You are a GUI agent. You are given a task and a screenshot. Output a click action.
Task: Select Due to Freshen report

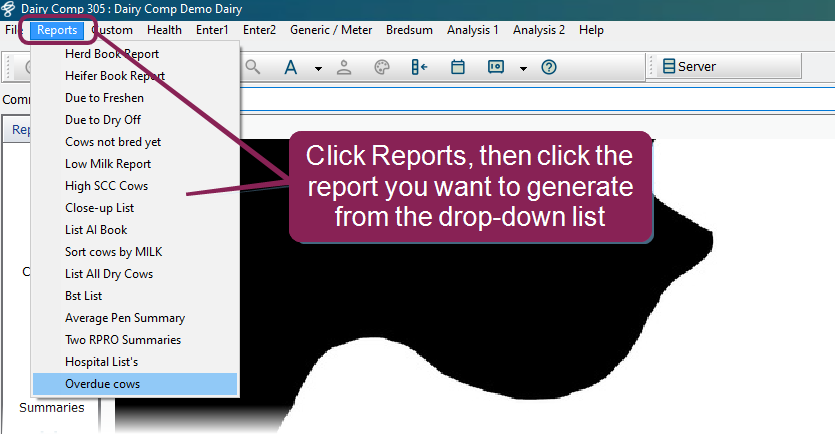pos(135,98)
